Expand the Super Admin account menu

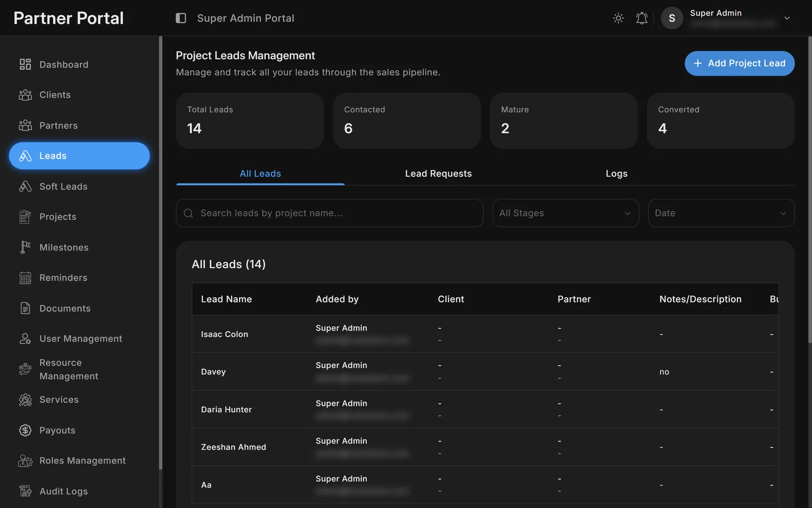pyautogui.click(x=787, y=18)
